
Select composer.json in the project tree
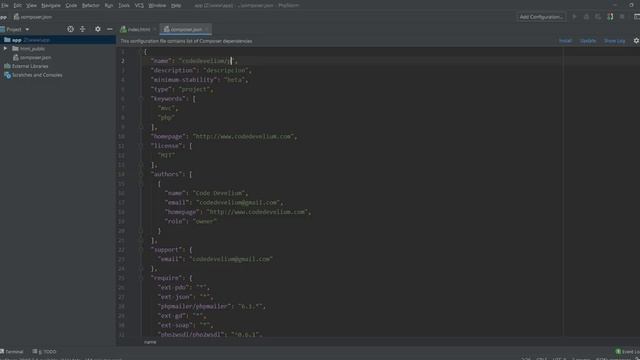coord(36,58)
